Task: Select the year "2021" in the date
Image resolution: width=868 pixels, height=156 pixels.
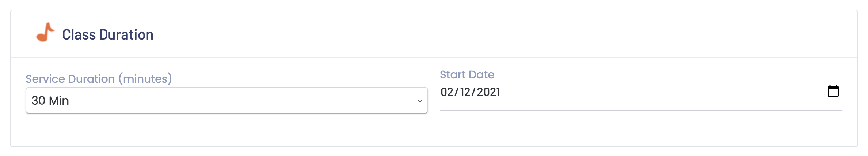Action: pos(488,92)
